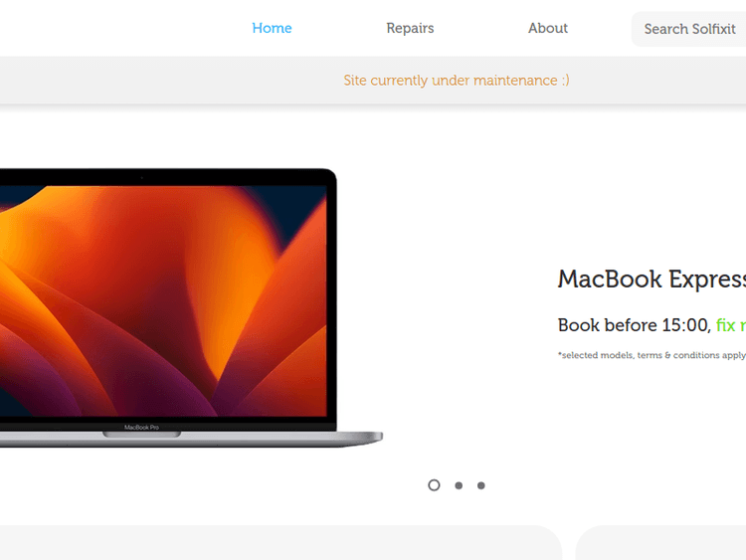Focus the Search Solfixit field
Viewport: 746px width, 560px height.
coord(689,29)
